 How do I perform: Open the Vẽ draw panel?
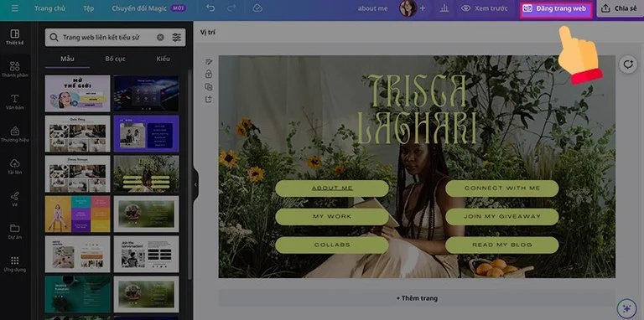click(x=15, y=199)
